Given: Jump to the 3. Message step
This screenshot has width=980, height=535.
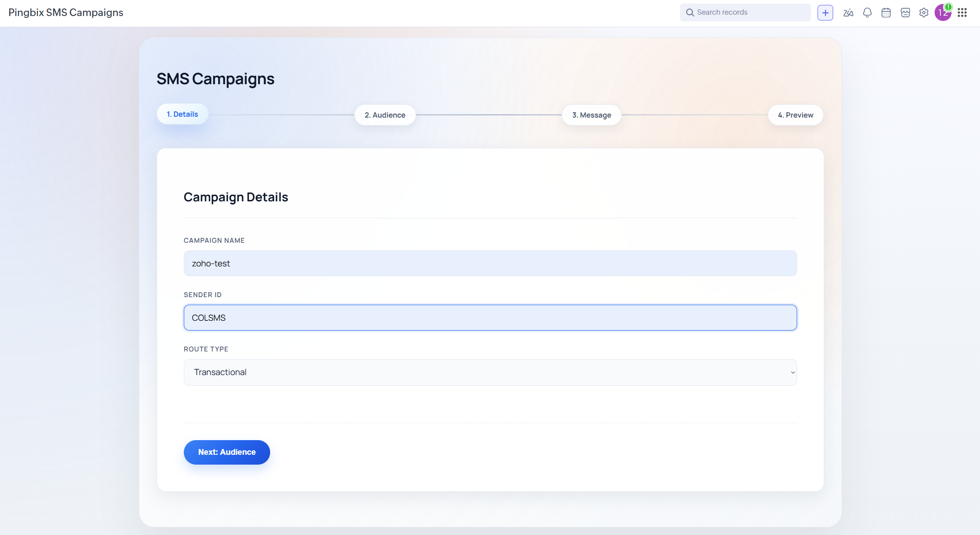Looking at the screenshot, I should [591, 115].
